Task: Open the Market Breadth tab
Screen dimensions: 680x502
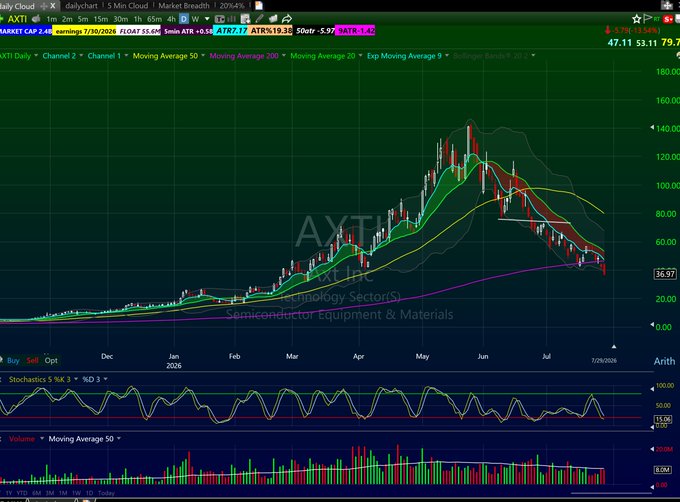Action: pyautogui.click(x=183, y=6)
